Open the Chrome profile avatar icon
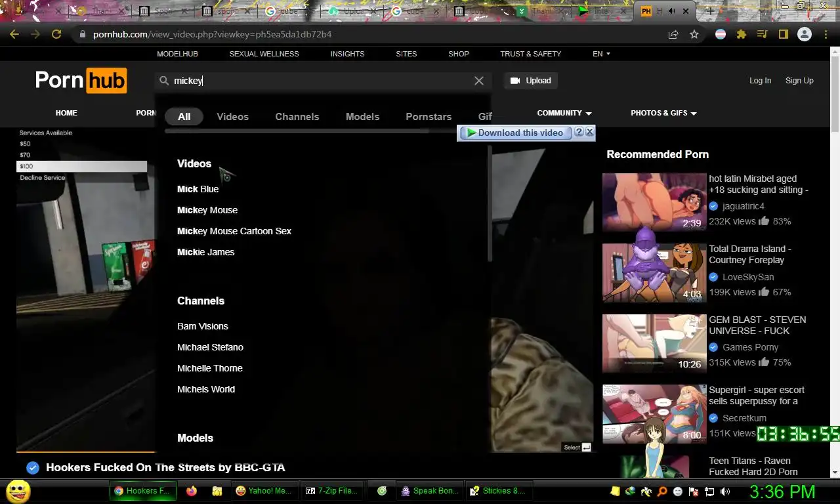 click(805, 34)
